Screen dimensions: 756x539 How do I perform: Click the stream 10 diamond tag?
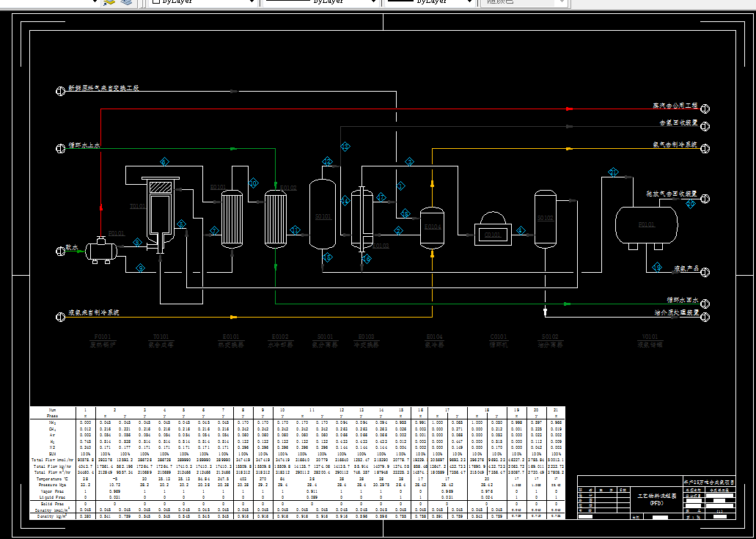tap(253, 183)
